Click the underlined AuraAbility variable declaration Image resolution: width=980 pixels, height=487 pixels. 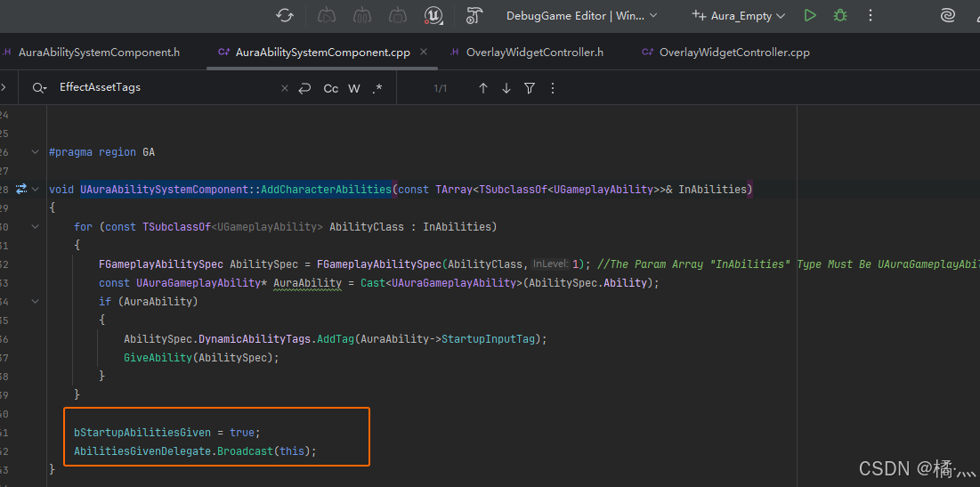[307, 283]
